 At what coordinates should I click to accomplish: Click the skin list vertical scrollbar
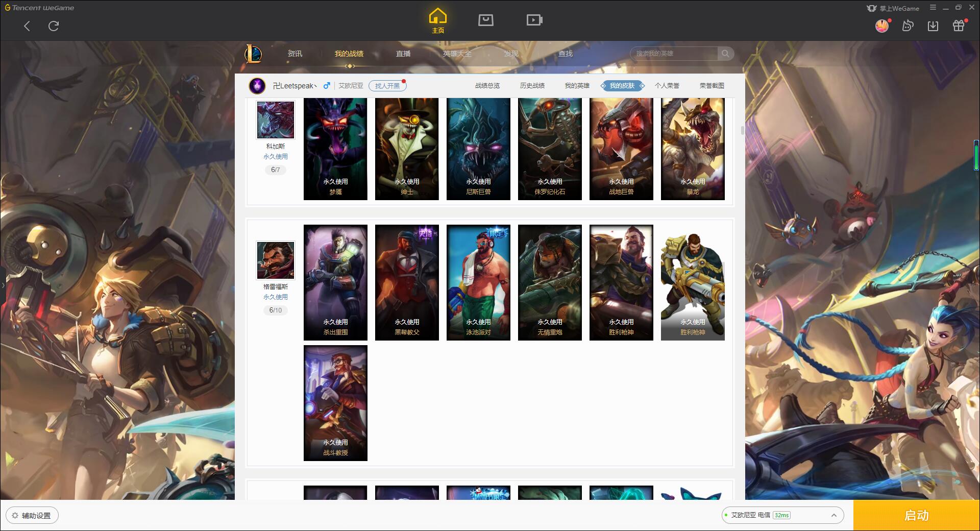[x=742, y=131]
